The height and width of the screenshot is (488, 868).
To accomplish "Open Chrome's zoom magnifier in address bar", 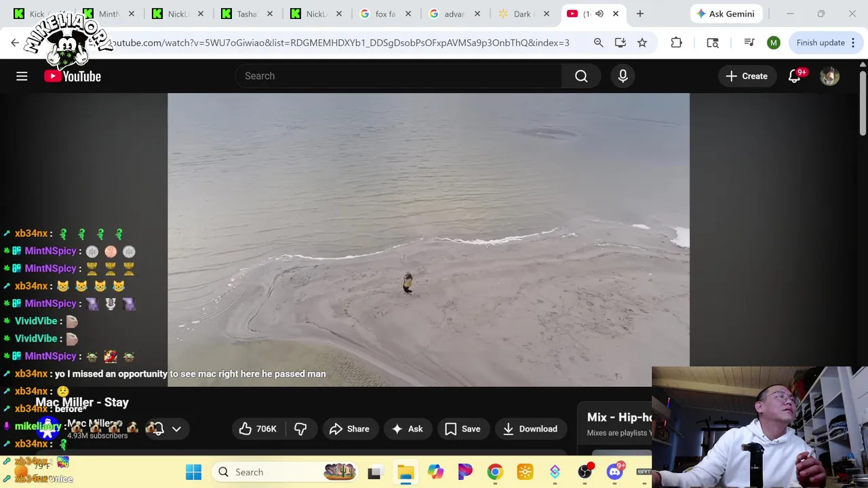I will [598, 43].
